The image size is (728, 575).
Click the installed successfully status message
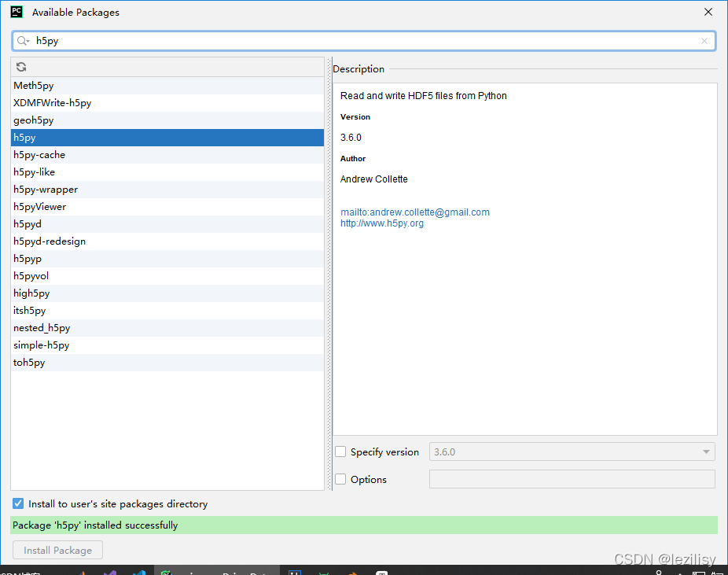(x=364, y=525)
